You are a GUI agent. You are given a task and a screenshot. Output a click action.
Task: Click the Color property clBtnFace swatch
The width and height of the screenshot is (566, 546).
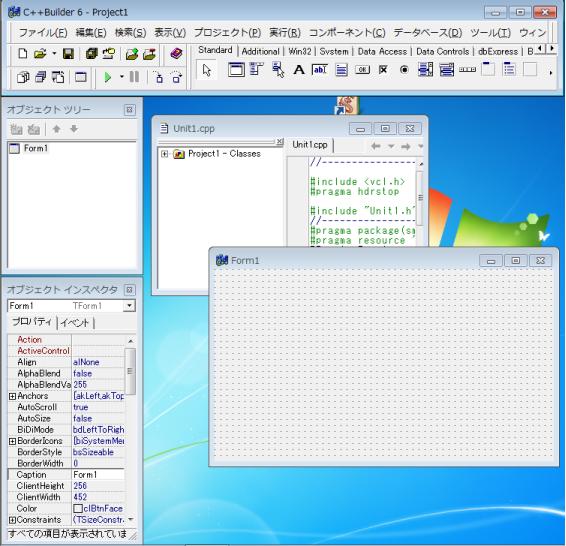pyautogui.click(x=78, y=508)
